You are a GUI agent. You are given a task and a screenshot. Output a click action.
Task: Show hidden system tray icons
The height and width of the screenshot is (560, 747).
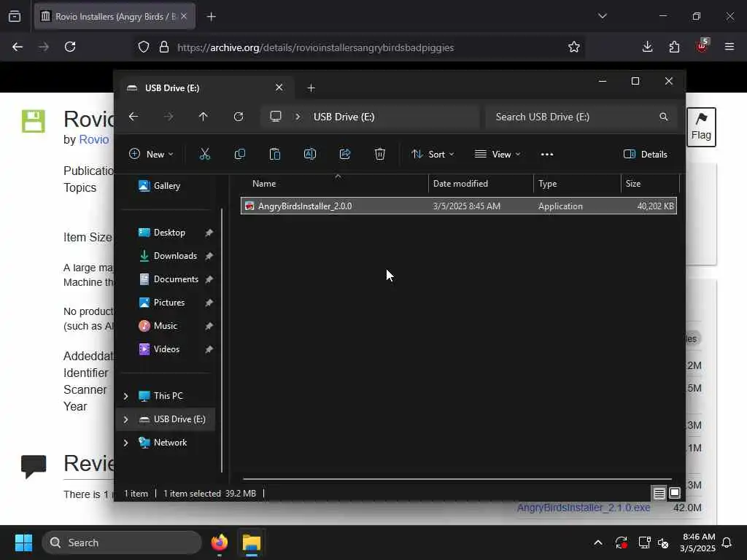point(598,542)
